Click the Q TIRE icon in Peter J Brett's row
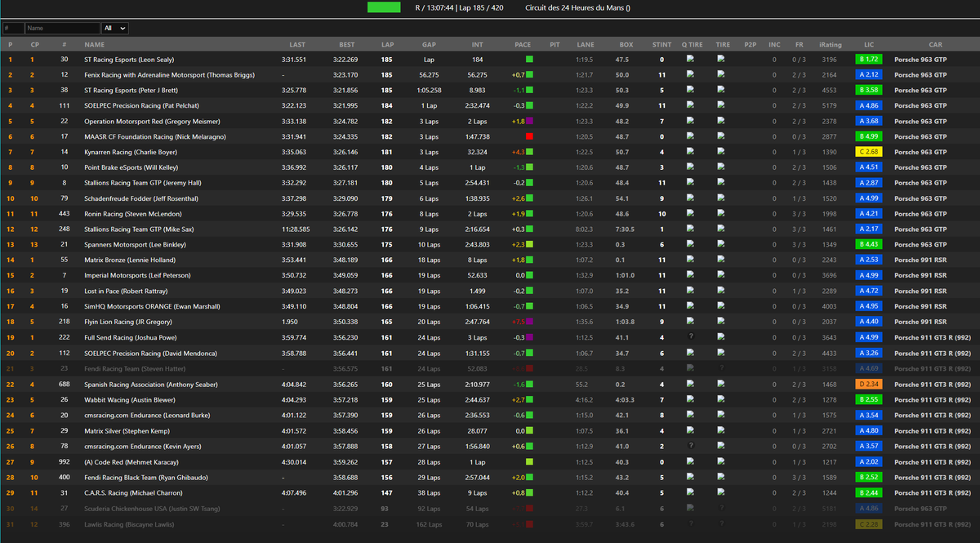 tap(691, 90)
